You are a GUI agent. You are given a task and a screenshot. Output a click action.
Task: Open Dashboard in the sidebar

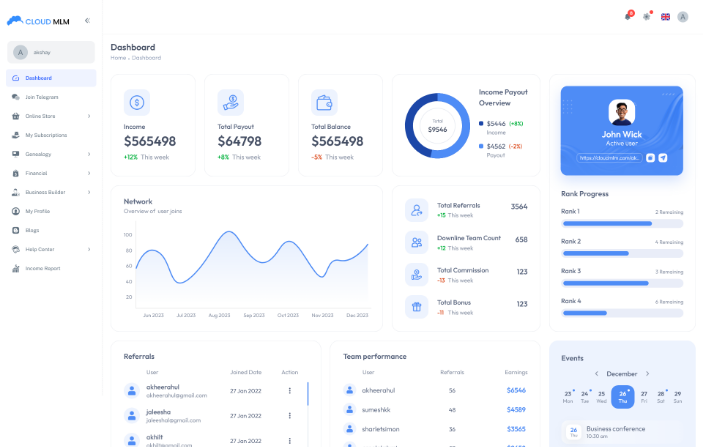tap(51, 78)
